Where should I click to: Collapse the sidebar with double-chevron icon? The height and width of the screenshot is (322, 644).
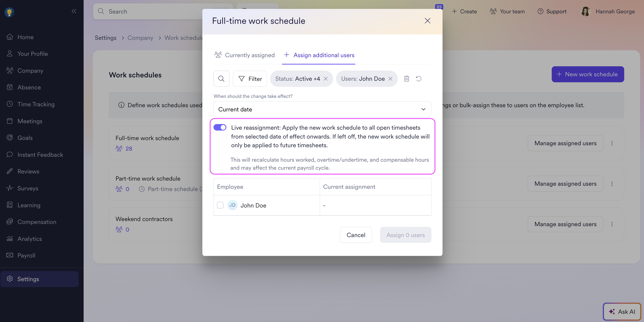74,11
